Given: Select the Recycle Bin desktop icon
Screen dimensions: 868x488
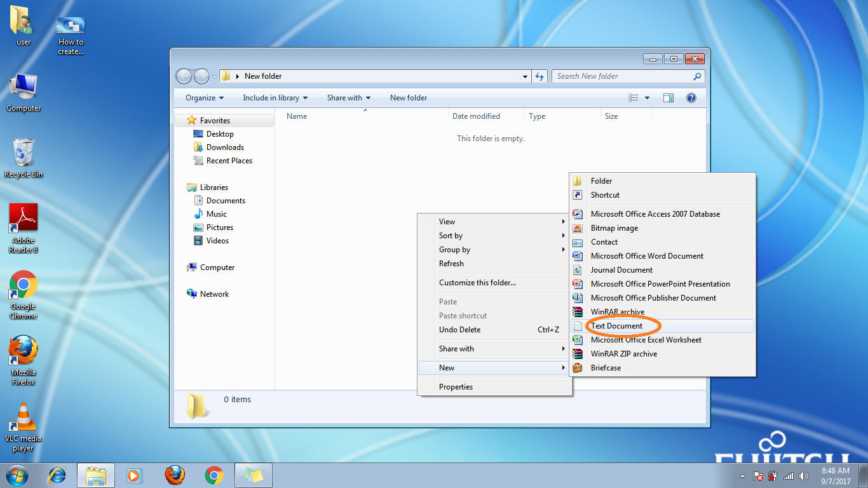Looking at the screenshot, I should click(24, 159).
